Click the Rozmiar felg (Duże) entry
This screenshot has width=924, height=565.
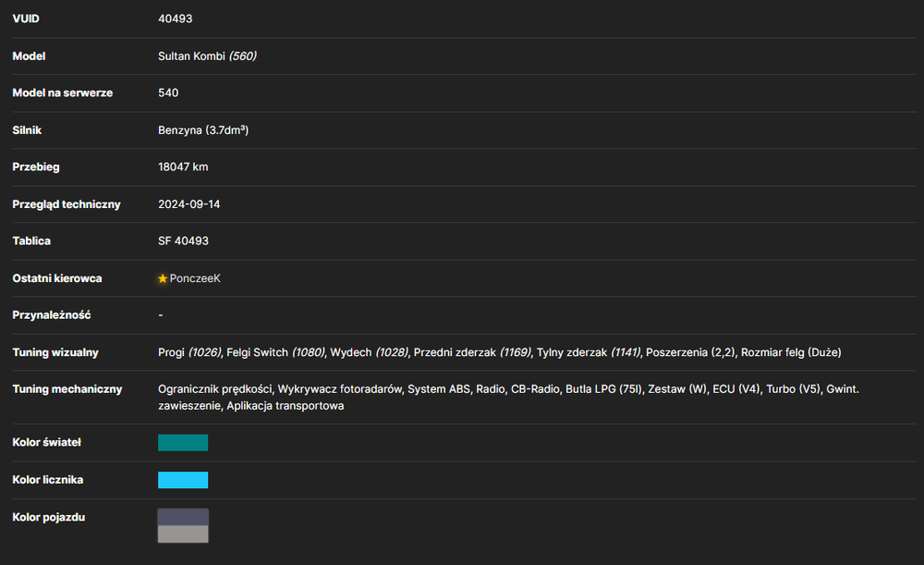(x=791, y=352)
